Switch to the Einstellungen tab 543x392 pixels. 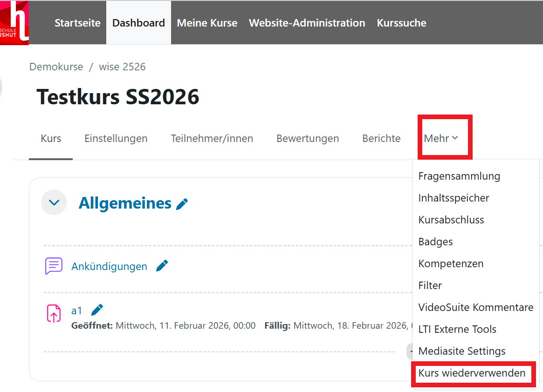(x=116, y=138)
